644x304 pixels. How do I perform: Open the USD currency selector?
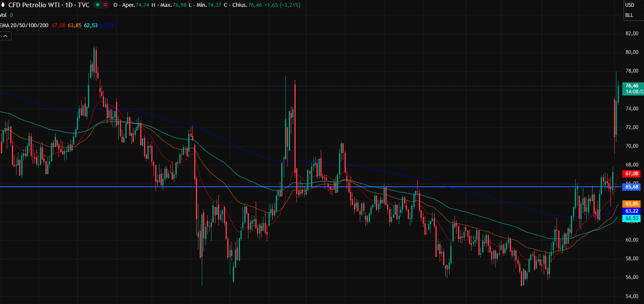tap(630, 5)
